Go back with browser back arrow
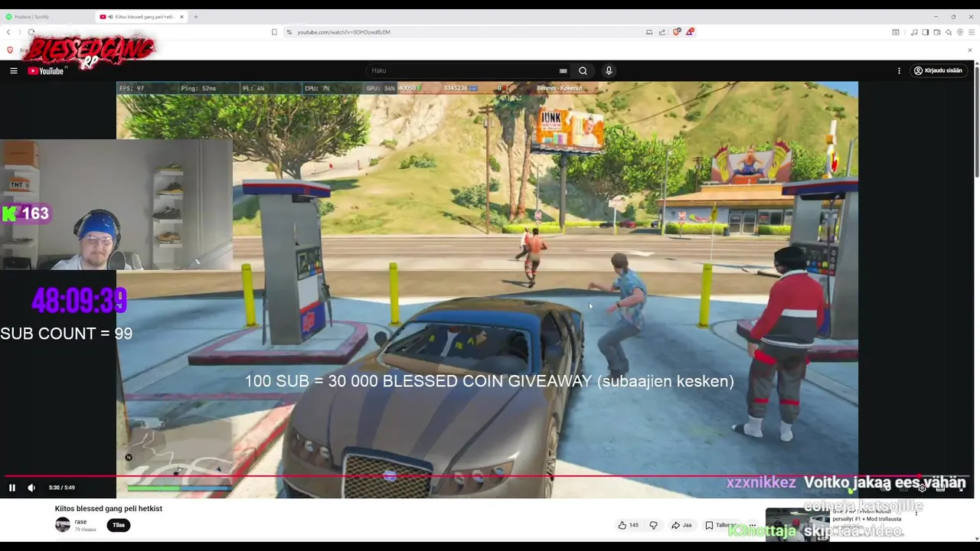The width and height of the screenshot is (980, 551). tap(8, 32)
